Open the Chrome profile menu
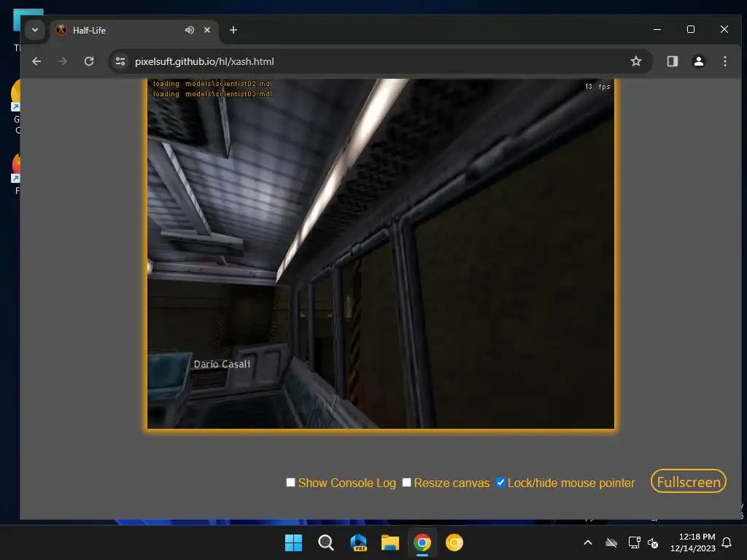Screen dimensions: 747x560 pyautogui.click(x=699, y=61)
